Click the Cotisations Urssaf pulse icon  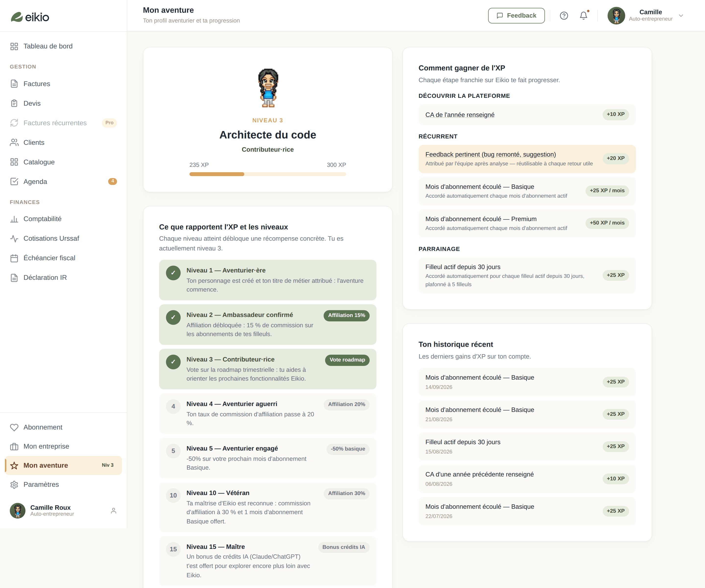point(14,238)
